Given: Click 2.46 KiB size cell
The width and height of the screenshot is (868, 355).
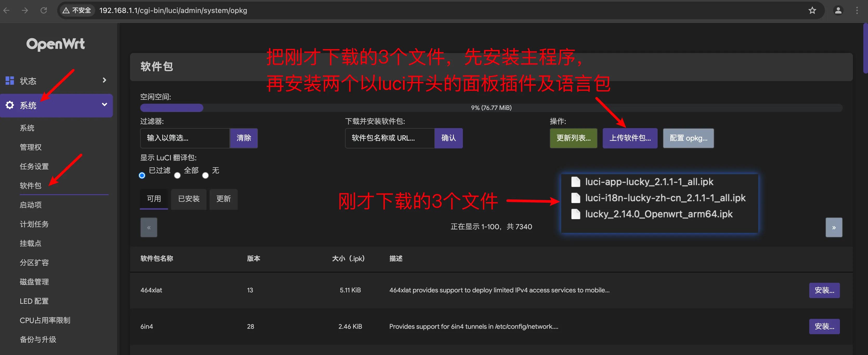Looking at the screenshot, I should click(x=350, y=326).
